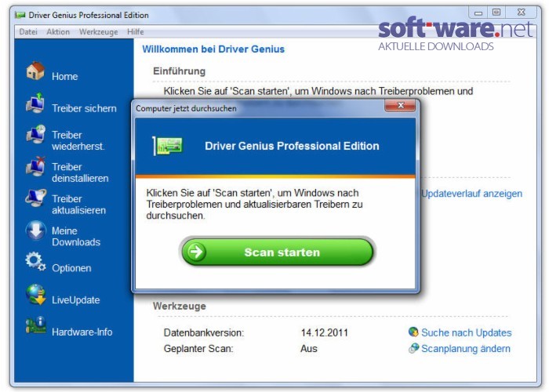Click dialog header Driver Genius Professional Edition
The height and width of the screenshot is (392, 549).
[x=292, y=146]
